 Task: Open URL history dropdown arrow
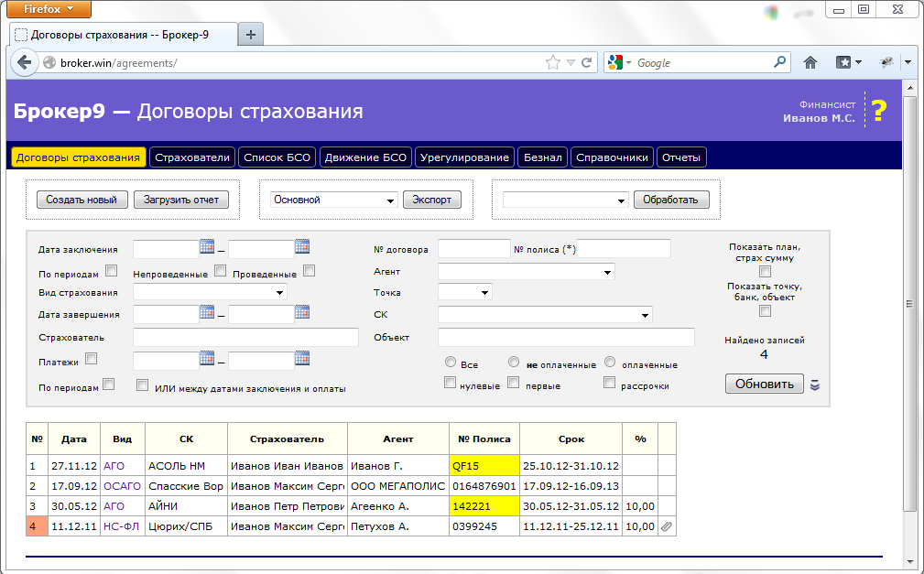tap(571, 62)
